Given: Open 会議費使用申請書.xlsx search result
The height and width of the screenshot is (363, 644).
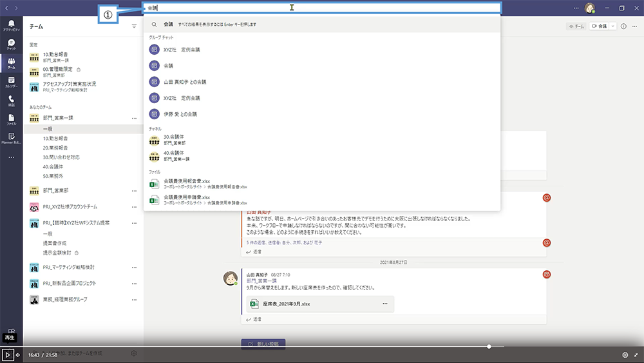Looking at the screenshot, I should point(322,200).
